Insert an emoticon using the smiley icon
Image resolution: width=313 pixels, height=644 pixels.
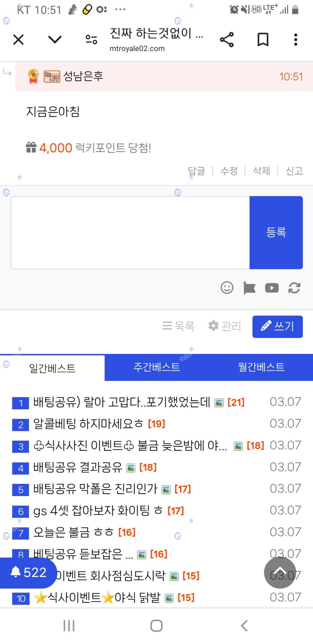coord(227,288)
